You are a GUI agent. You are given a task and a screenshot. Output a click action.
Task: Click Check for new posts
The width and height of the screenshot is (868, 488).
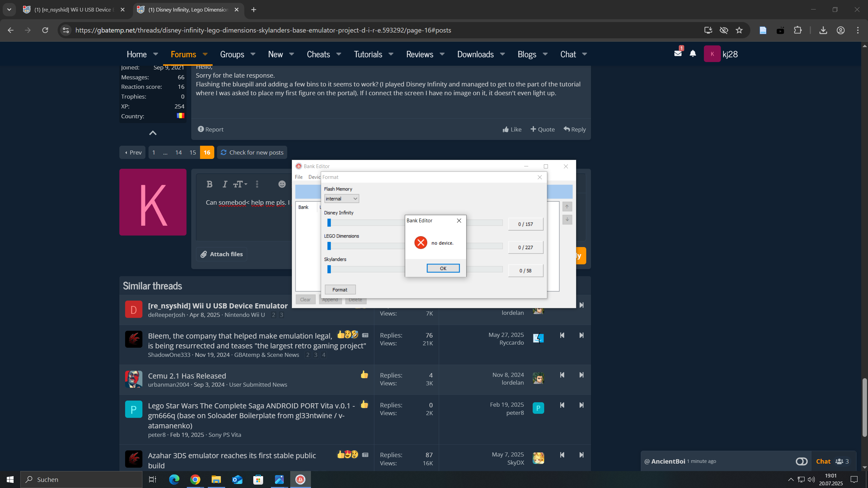click(252, 152)
